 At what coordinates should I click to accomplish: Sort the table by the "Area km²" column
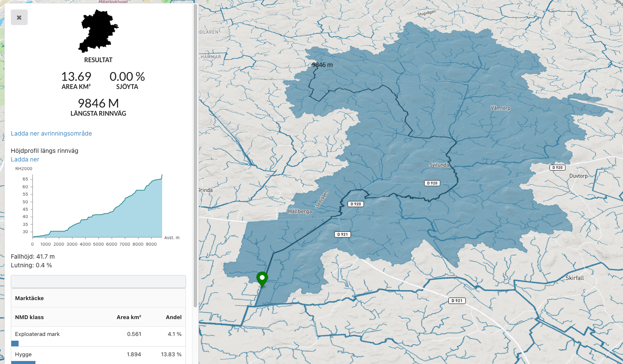coord(128,317)
